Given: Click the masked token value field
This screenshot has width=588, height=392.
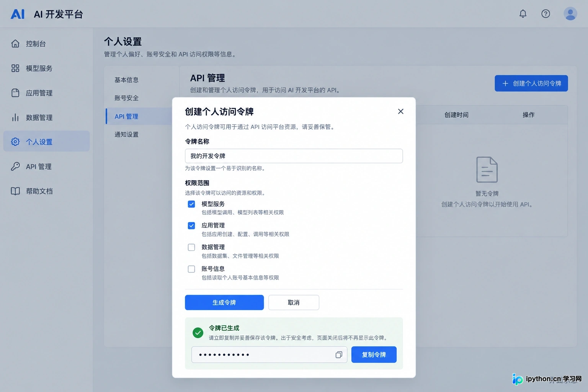Looking at the screenshot, I should 269,355.
